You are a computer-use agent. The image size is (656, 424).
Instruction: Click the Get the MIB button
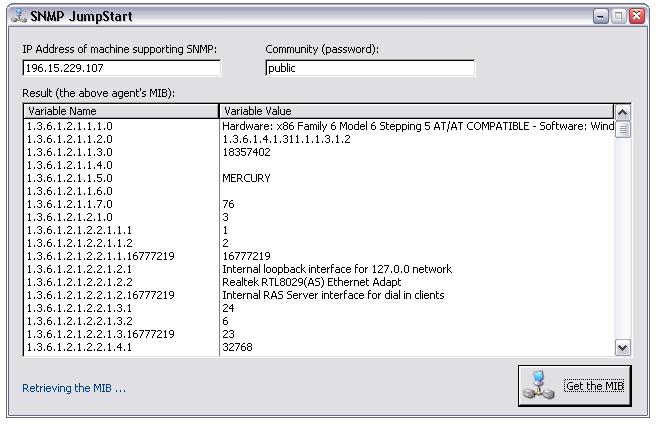pos(575,386)
